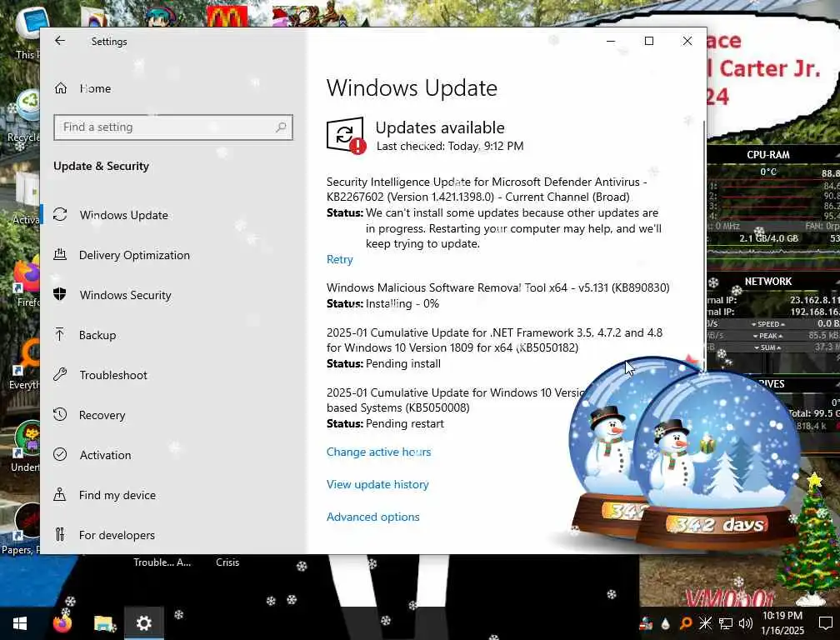Click the Undertale desktop shortcut icon
The width and height of the screenshot is (840, 640).
tap(27, 440)
